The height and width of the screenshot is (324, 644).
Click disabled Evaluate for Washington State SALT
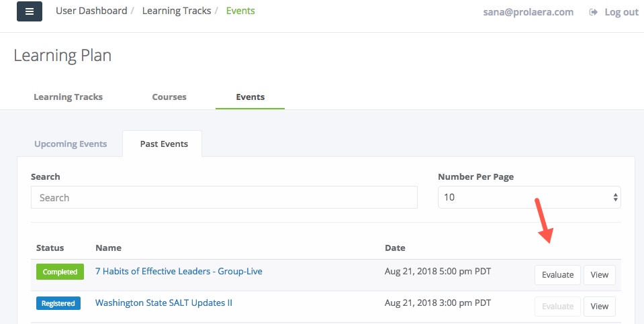557,307
